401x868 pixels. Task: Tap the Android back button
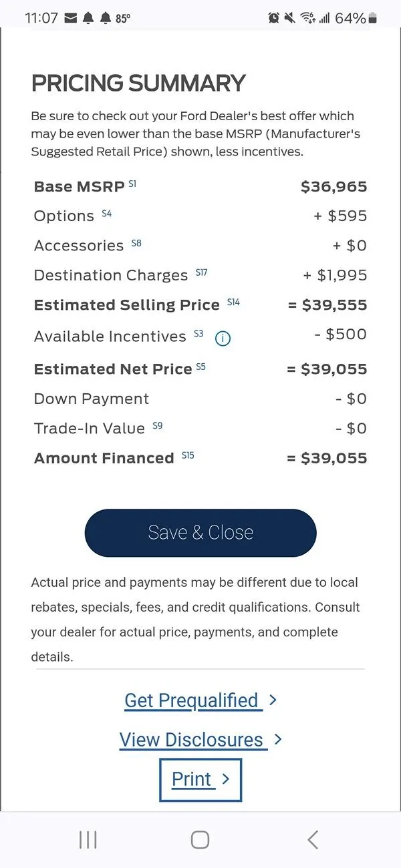tap(312, 840)
